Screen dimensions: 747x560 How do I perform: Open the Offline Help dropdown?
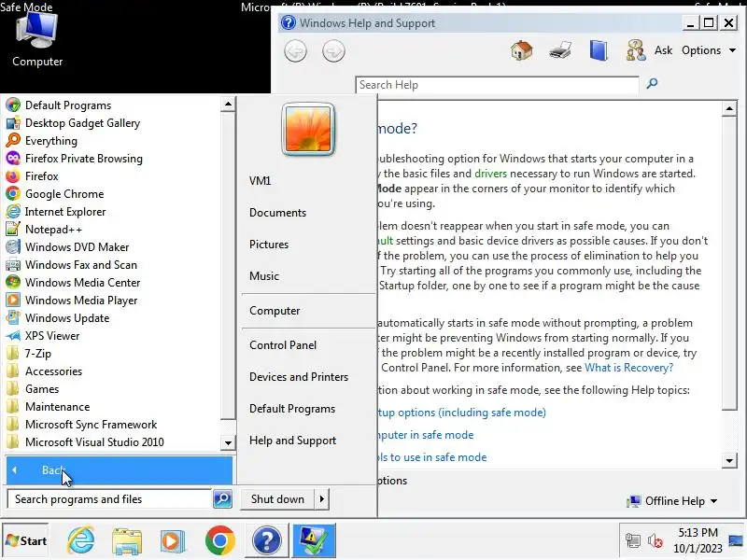[672, 501]
